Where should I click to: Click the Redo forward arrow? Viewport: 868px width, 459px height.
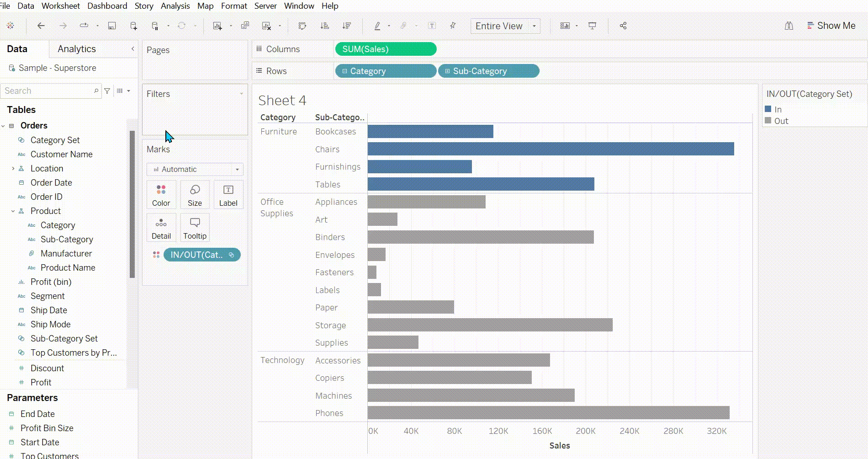[63, 26]
